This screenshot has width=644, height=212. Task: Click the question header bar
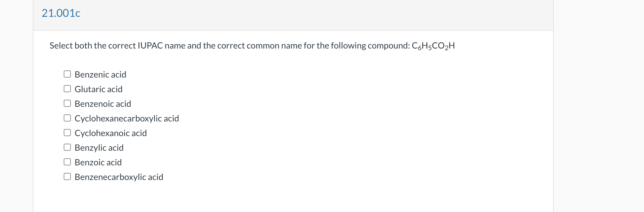click(293, 15)
